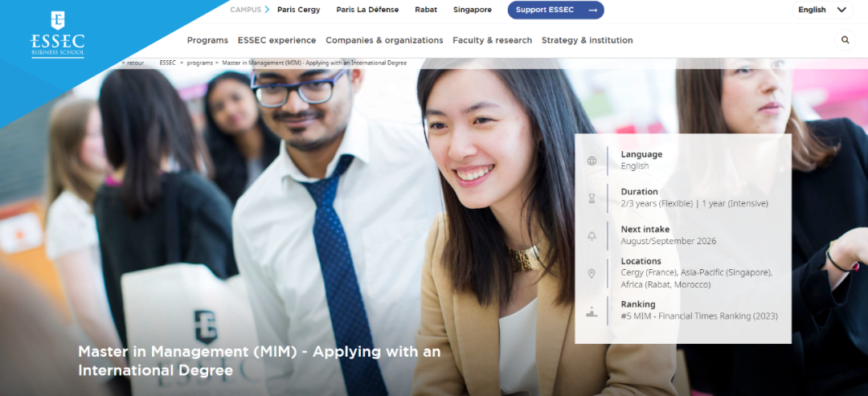
Task: Go to the Paris La Défense campus link
Action: (x=367, y=10)
